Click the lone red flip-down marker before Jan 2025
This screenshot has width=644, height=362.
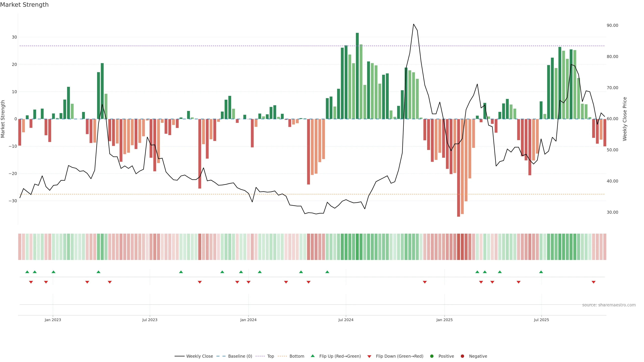(x=425, y=282)
